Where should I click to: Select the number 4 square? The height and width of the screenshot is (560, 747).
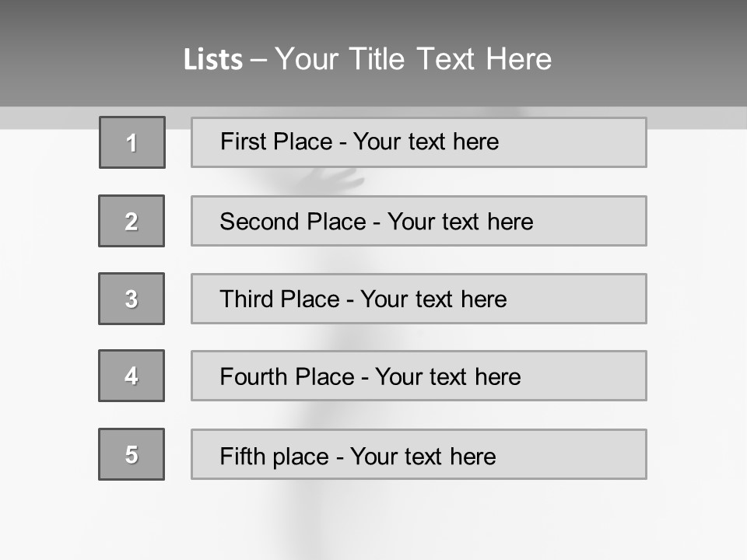[x=132, y=376]
